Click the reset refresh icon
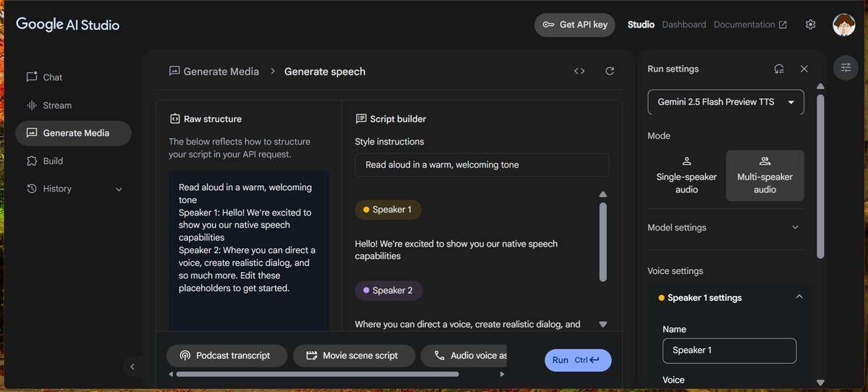Image resolution: width=868 pixels, height=392 pixels. (x=610, y=71)
